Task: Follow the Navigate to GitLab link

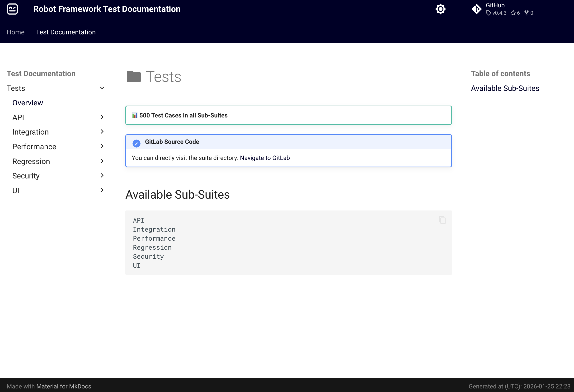Action: tap(265, 158)
